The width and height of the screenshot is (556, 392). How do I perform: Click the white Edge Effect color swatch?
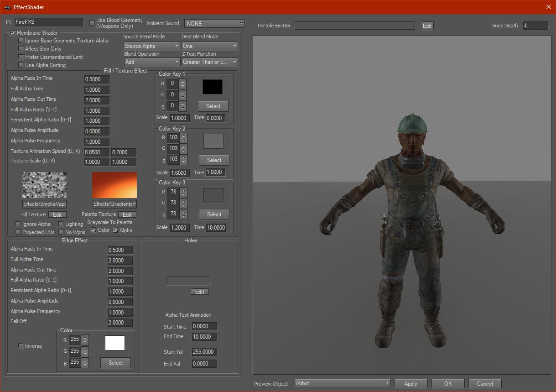pyautogui.click(x=115, y=343)
